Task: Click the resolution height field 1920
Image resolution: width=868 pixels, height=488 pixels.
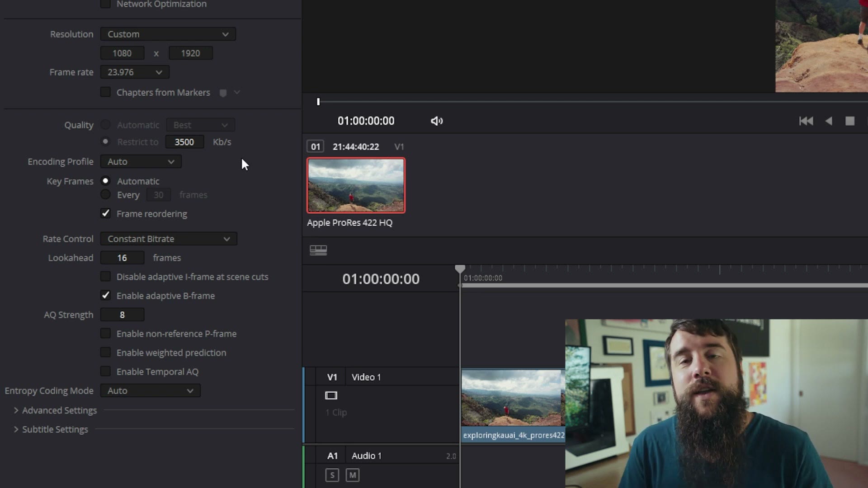Action: (x=190, y=53)
